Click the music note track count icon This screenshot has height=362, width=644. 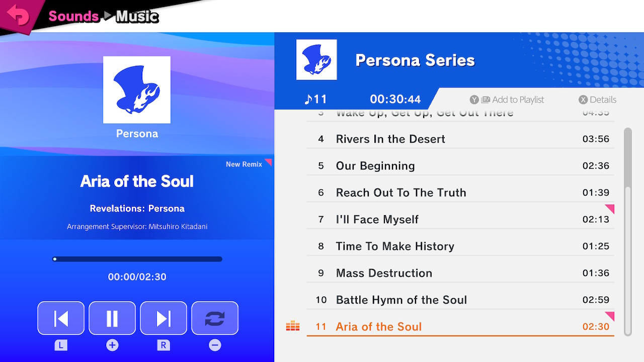(308, 99)
